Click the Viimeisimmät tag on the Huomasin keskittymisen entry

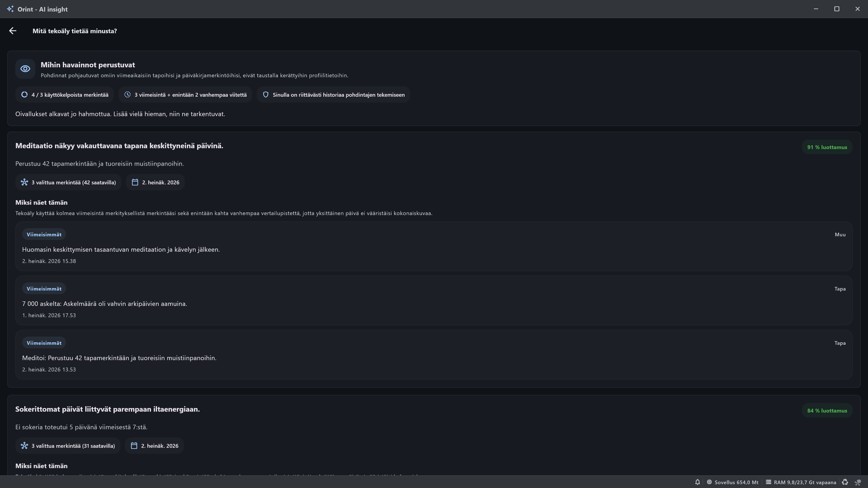click(x=44, y=235)
